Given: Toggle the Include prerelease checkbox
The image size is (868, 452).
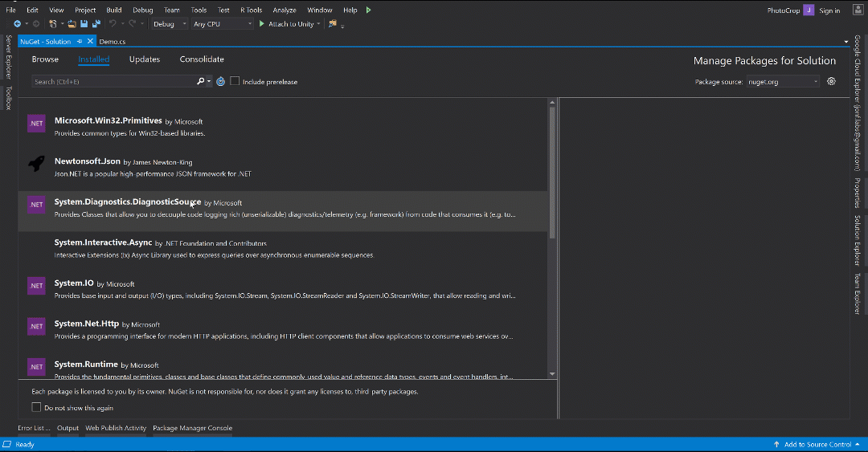Looking at the screenshot, I should pos(235,81).
